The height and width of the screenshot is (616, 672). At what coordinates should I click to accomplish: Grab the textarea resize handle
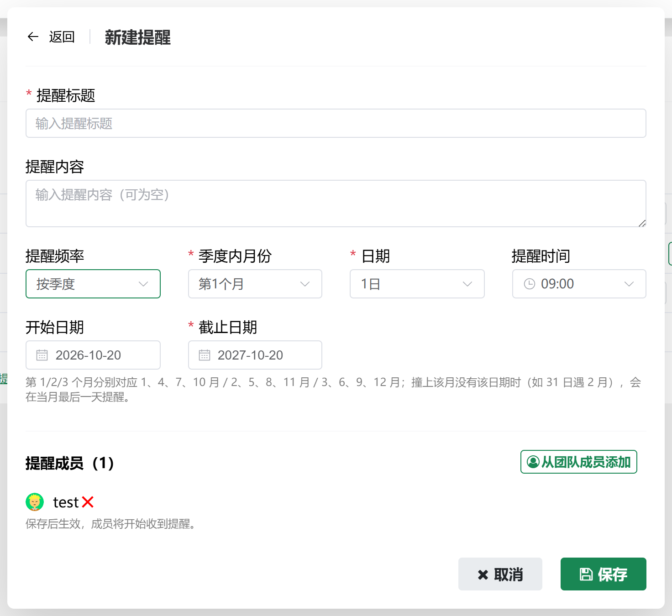click(x=642, y=223)
